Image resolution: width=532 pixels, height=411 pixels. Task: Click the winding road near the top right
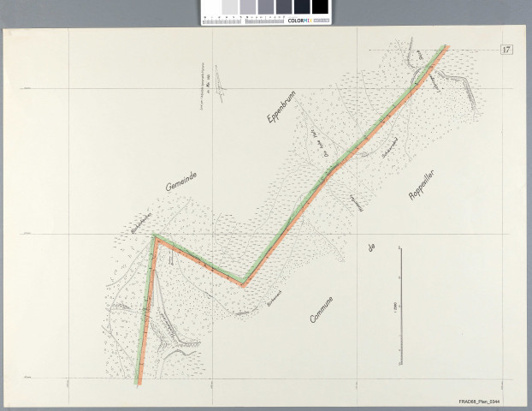464,83
